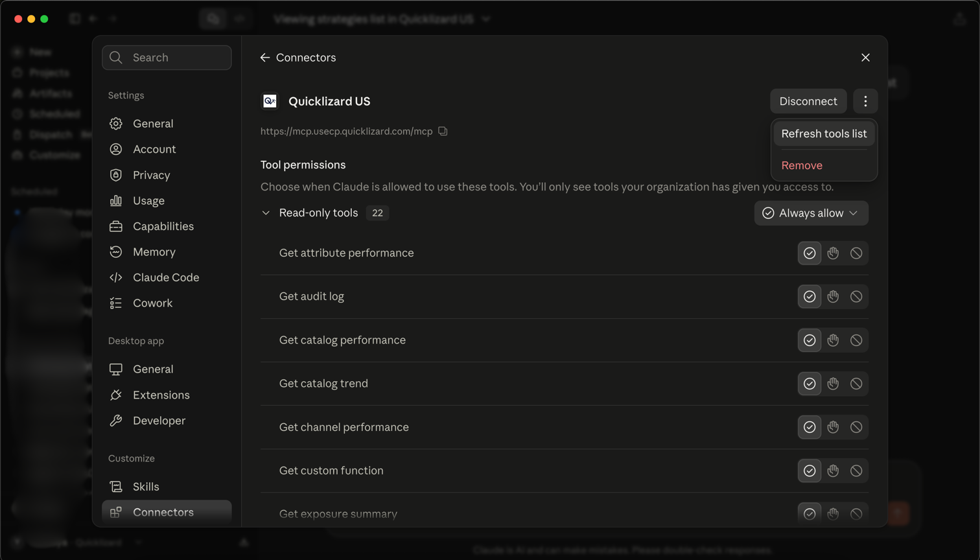Set Get attribute performance to always allow
This screenshot has height=560, width=980.
(x=810, y=253)
